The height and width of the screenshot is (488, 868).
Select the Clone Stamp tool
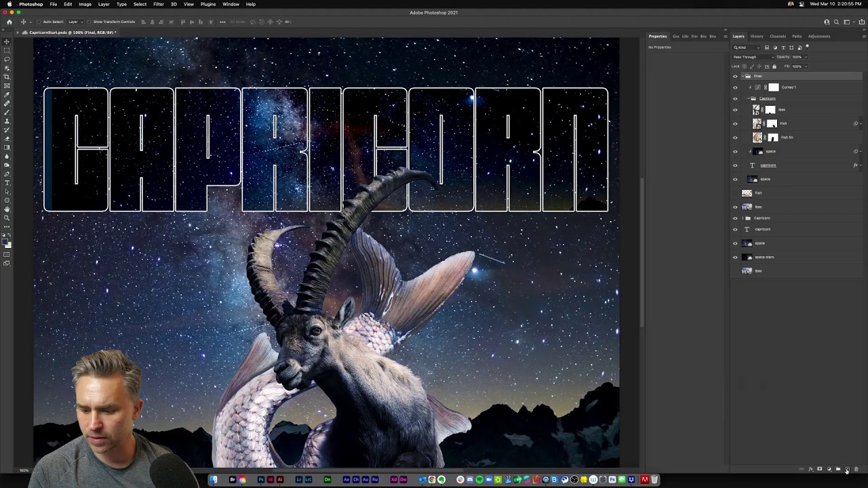click(x=7, y=121)
